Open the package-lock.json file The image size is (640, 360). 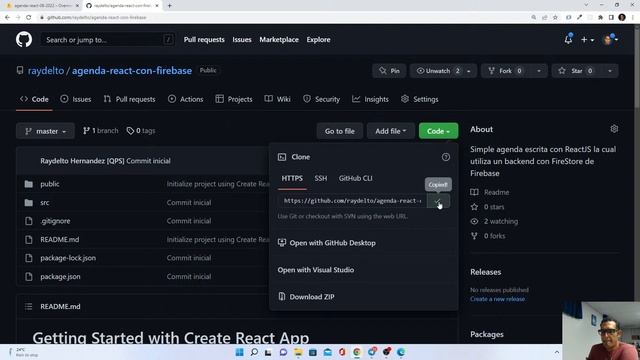pyautogui.click(x=68, y=258)
